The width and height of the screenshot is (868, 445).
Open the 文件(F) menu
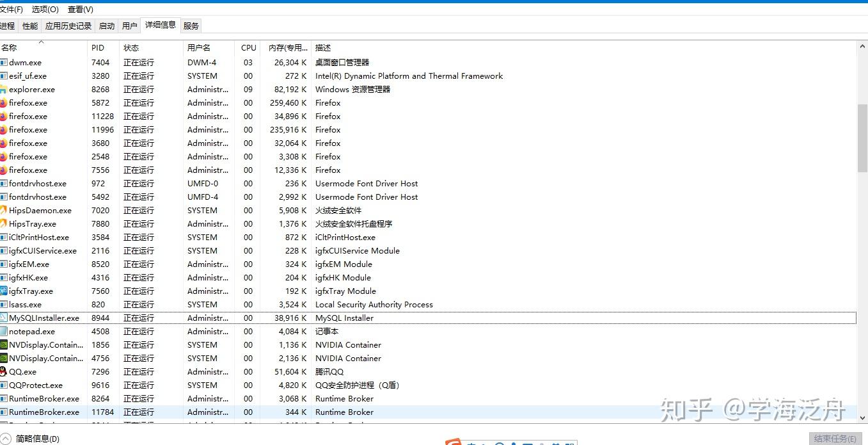12,10
